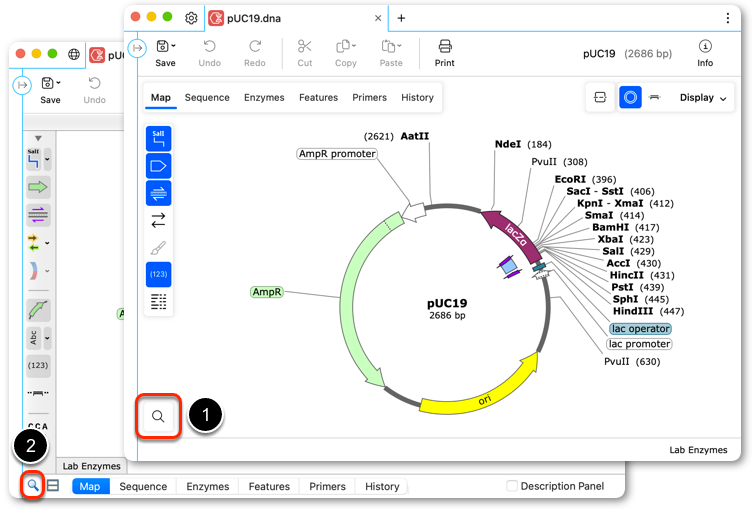Image resolution: width=752 pixels, height=509 pixels.
Task: Click Undo in the front window toolbar
Action: [210, 53]
